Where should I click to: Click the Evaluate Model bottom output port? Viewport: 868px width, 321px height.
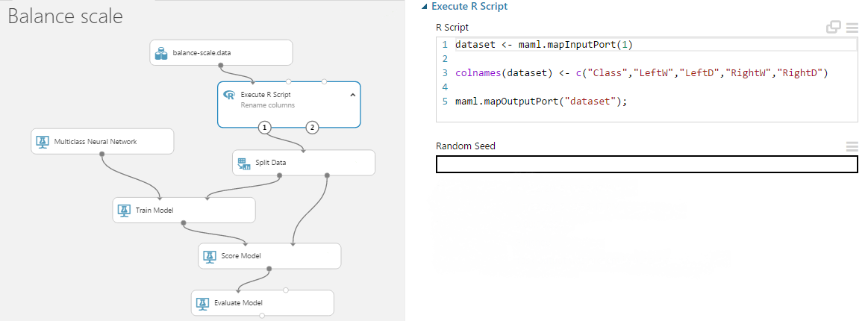[x=263, y=316]
